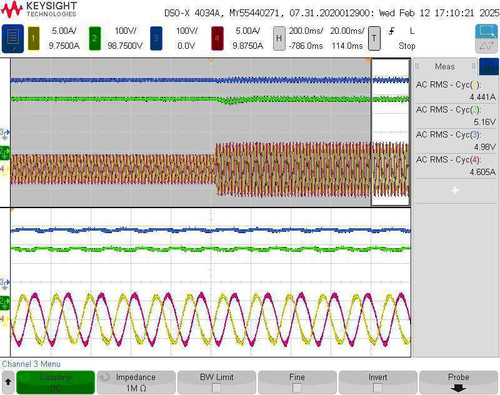Click channel 1 scale 5.00A/
This screenshot has height=395, width=500.
point(64,31)
